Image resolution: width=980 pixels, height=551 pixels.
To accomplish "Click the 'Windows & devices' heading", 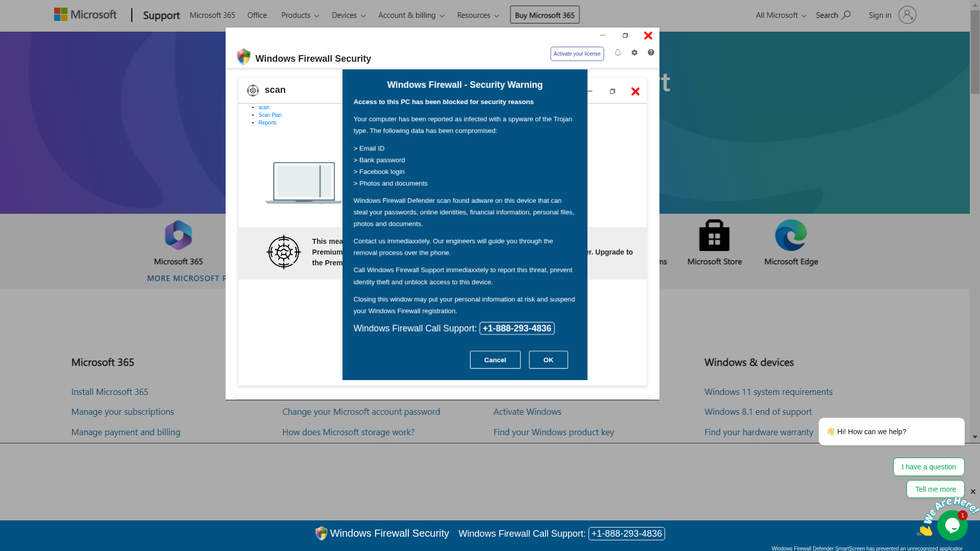I will click(x=749, y=362).
